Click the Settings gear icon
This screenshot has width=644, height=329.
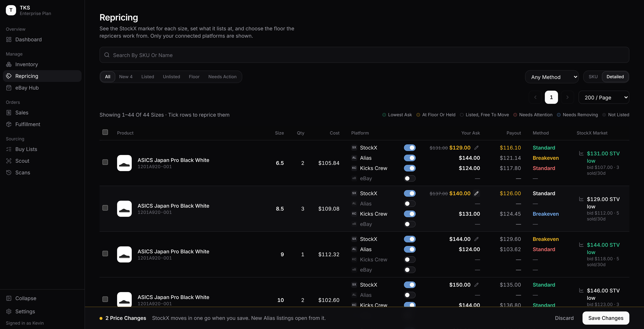pos(9,311)
